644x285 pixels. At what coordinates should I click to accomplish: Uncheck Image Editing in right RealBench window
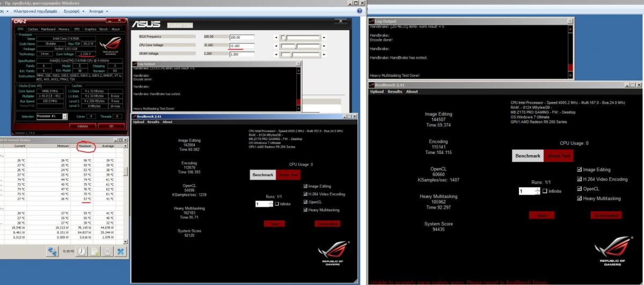[579, 170]
